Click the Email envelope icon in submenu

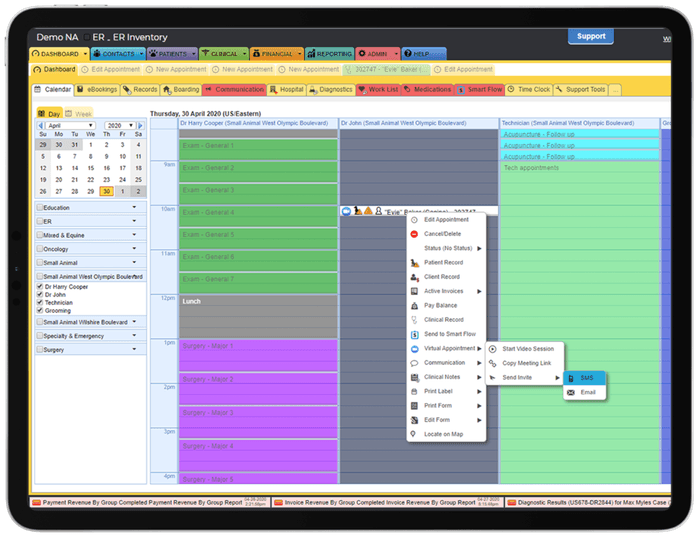point(571,392)
